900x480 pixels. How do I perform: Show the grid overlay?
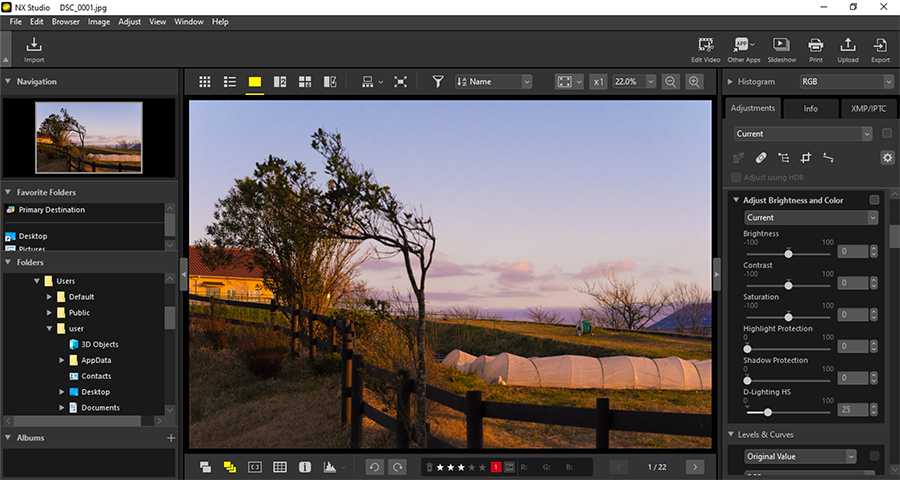click(x=280, y=467)
